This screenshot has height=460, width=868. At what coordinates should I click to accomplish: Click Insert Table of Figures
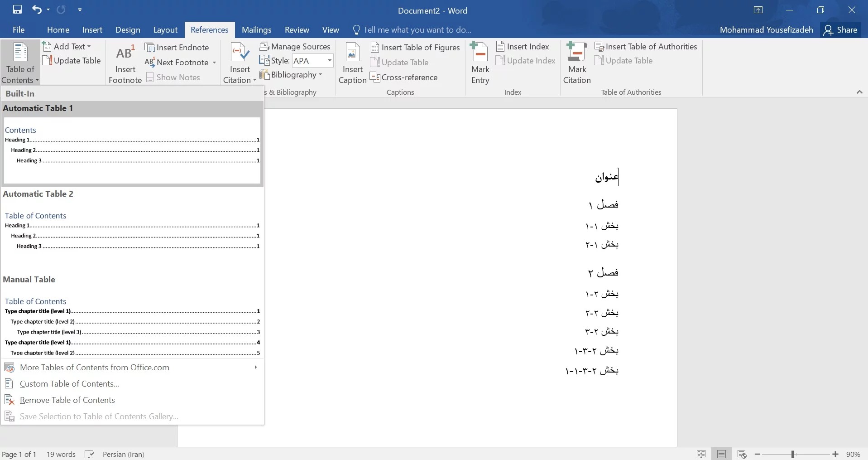point(415,47)
